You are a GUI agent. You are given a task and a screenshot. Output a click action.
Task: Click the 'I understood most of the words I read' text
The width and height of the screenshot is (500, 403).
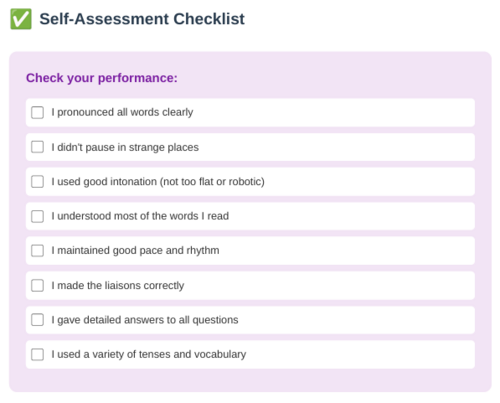tap(140, 216)
